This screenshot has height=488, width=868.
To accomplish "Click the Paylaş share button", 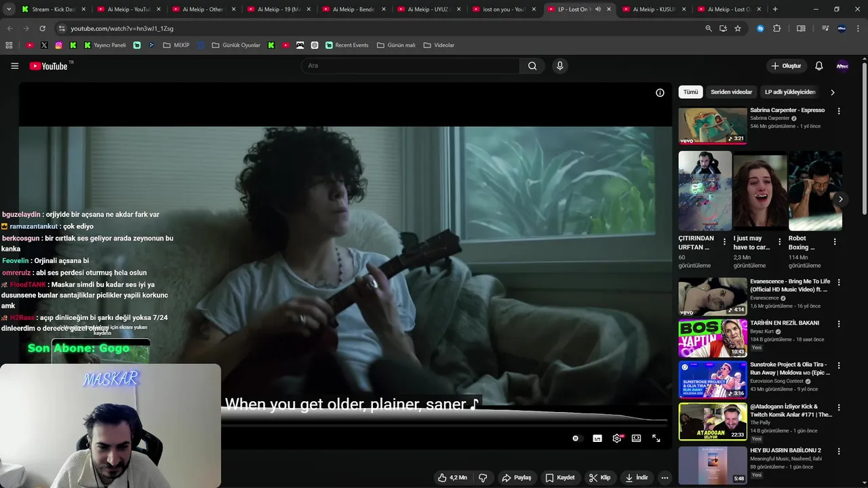I will (x=516, y=478).
